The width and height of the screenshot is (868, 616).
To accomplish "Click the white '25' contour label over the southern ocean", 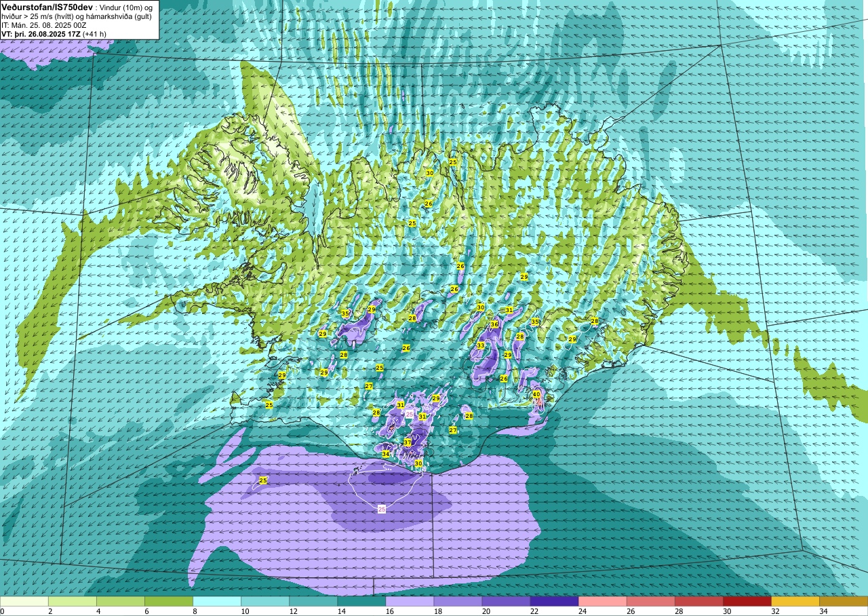I will click(381, 508).
